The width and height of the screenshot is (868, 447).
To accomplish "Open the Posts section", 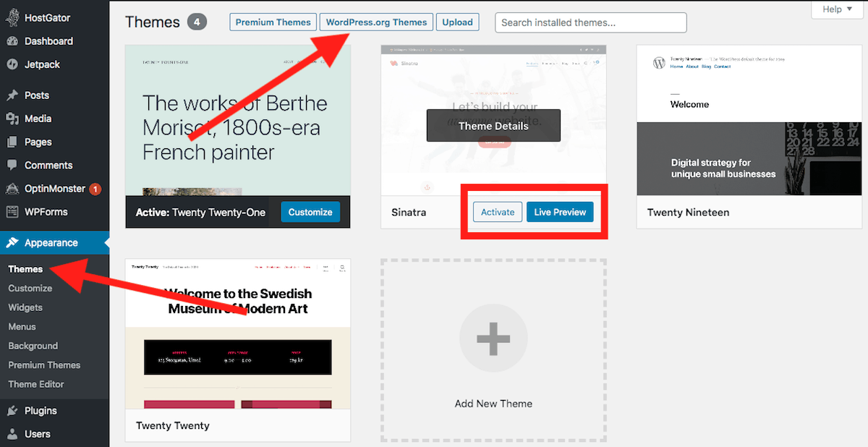I will tap(34, 95).
